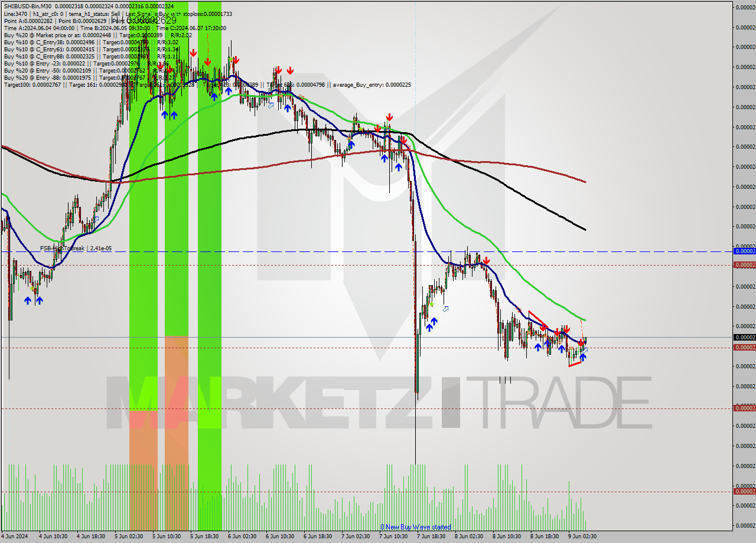Select the Target 685: 0.00004798 text
Image resolution: width=756 pixels, height=543 pixels.
click(x=297, y=84)
